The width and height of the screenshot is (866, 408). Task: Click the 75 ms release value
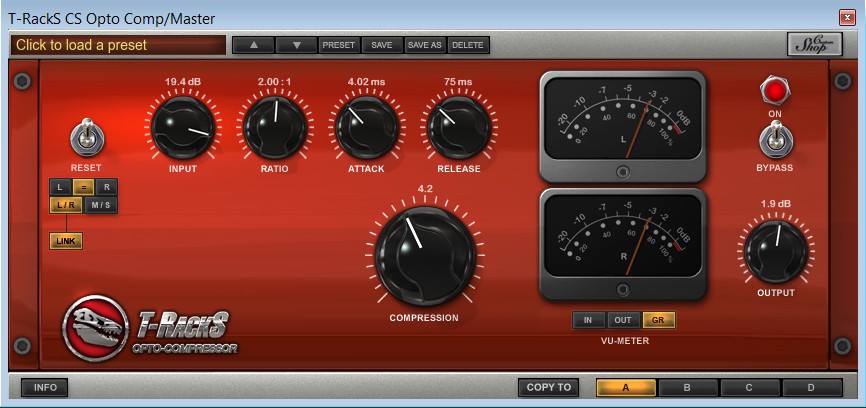click(x=458, y=82)
